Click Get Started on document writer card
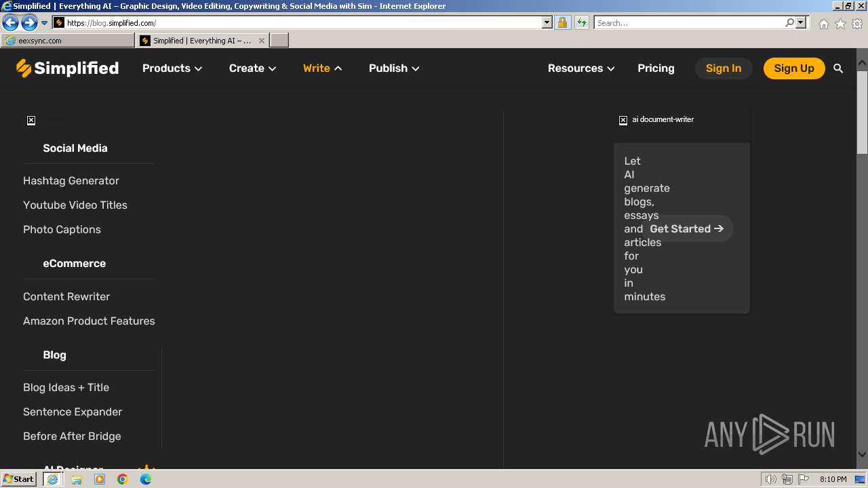This screenshot has height=488, width=868. click(x=687, y=229)
